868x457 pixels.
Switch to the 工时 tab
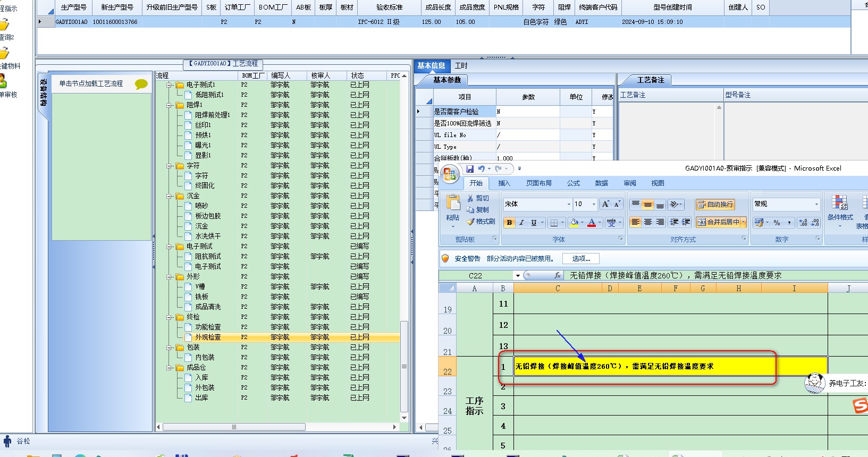[x=461, y=66]
